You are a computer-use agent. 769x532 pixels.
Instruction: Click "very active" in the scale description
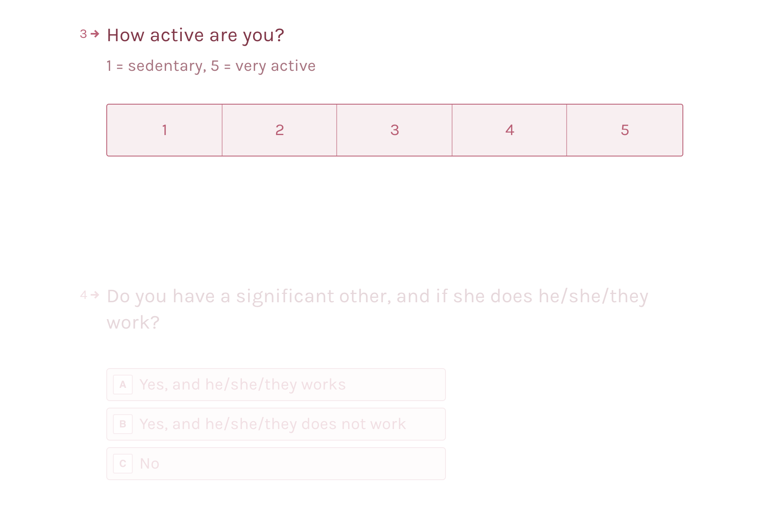275,66
